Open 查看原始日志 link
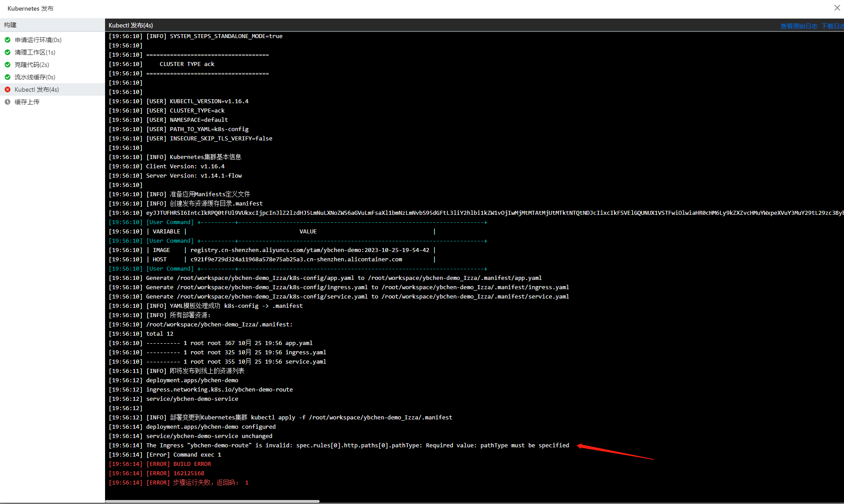The width and height of the screenshot is (844, 504). click(x=799, y=26)
